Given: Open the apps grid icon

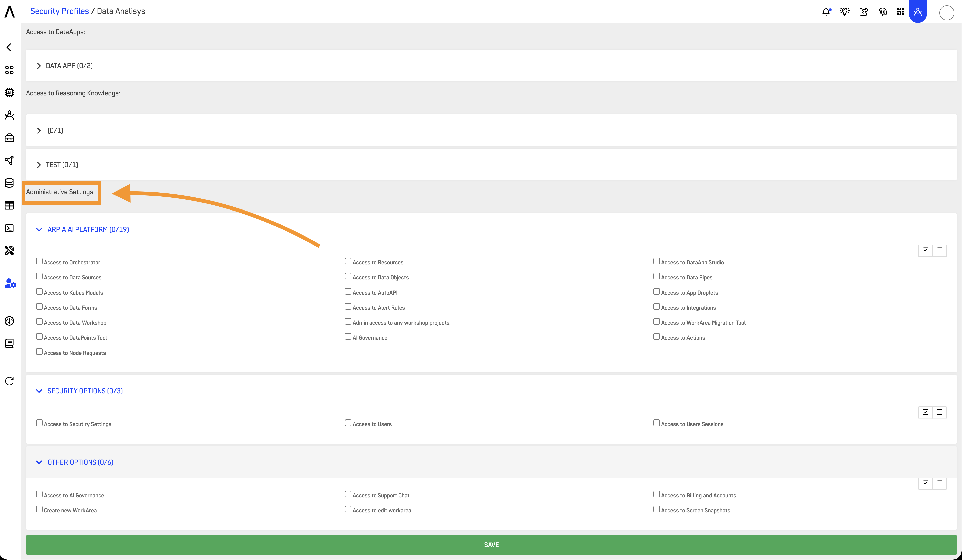Looking at the screenshot, I should tap(900, 12).
